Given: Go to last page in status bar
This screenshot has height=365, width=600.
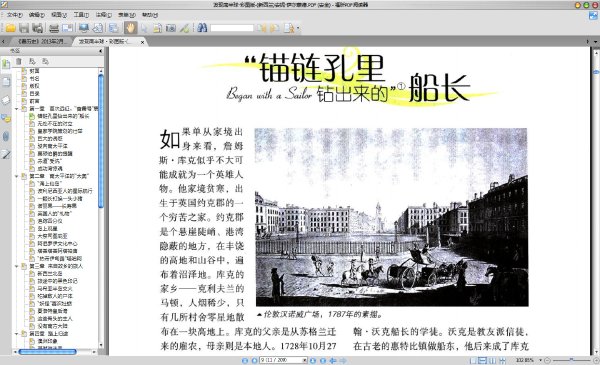Looking at the screenshot, I should click(x=323, y=360).
